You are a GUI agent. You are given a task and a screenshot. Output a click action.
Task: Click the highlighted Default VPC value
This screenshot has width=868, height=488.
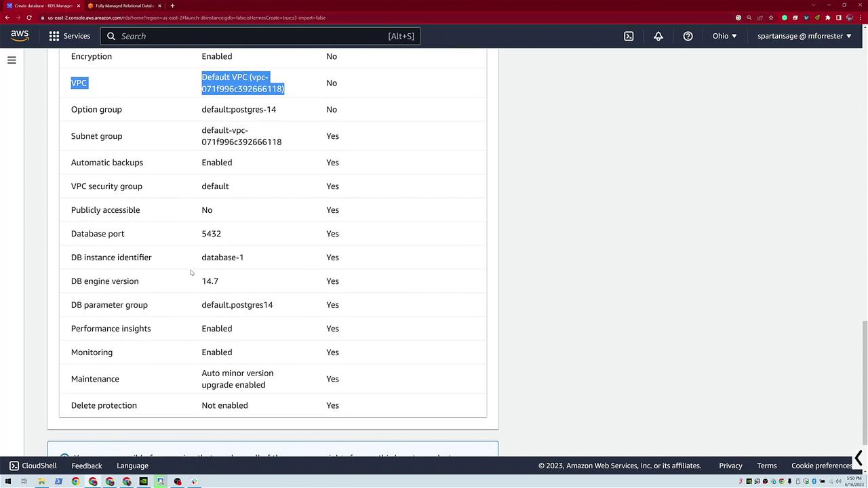point(243,83)
